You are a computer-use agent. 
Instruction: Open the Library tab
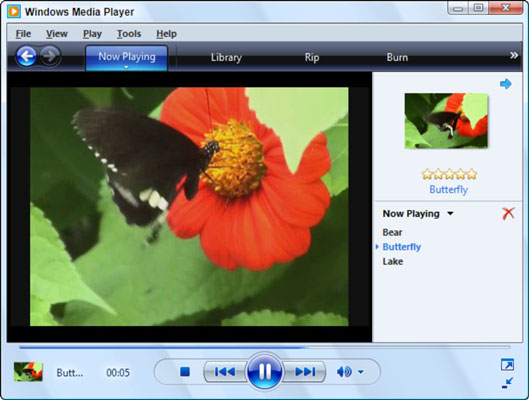click(226, 57)
